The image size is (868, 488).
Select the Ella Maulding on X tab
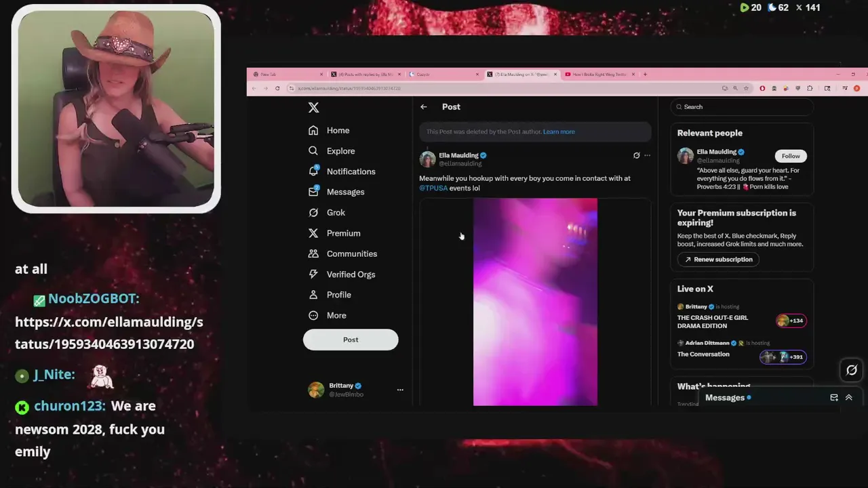(522, 74)
